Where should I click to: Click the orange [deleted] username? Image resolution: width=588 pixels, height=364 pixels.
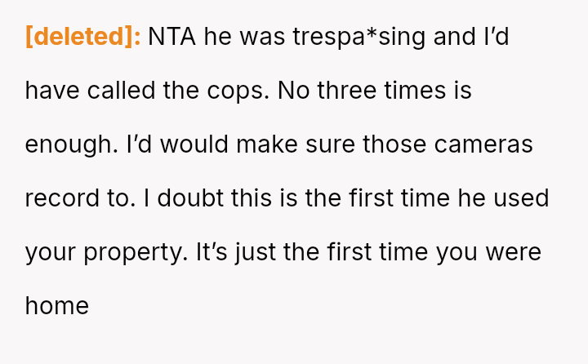click(83, 37)
